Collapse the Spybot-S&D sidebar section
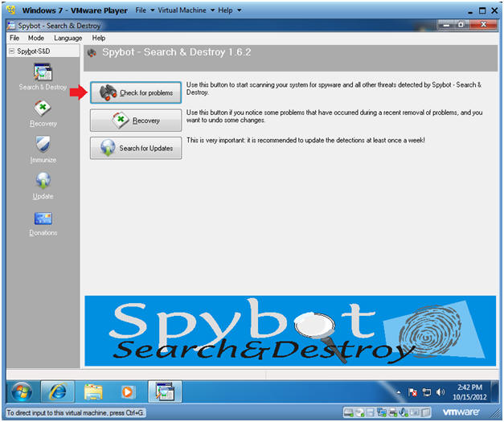This screenshot has height=422, width=504. click(11, 51)
